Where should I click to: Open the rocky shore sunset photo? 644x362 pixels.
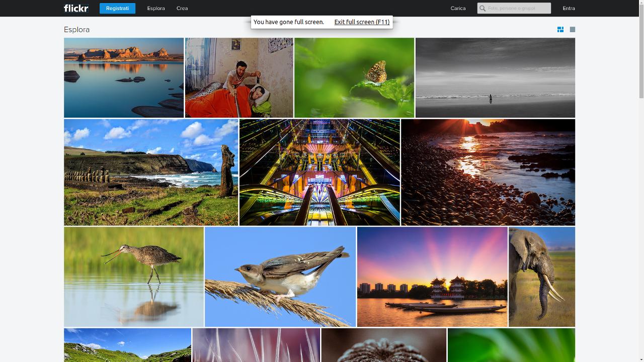[x=488, y=172]
